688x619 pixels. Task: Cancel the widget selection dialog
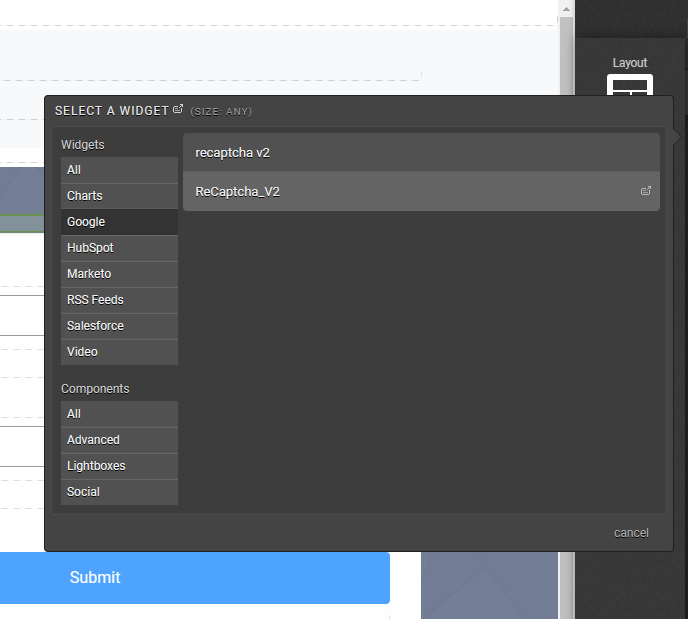tap(631, 533)
